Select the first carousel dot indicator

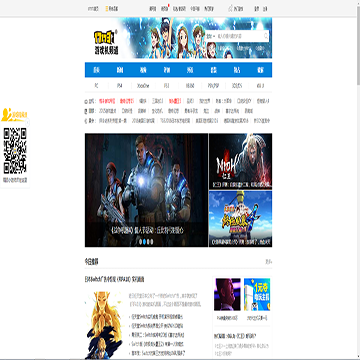[x=140, y=242]
